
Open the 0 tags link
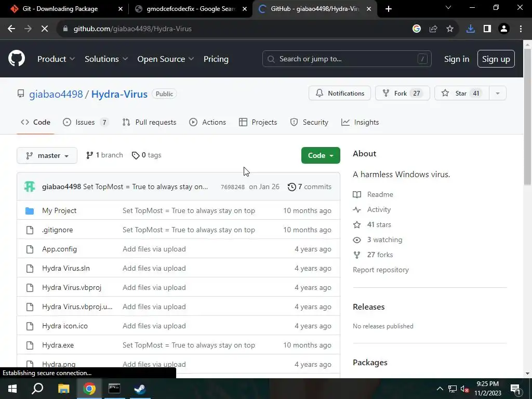pos(147,155)
